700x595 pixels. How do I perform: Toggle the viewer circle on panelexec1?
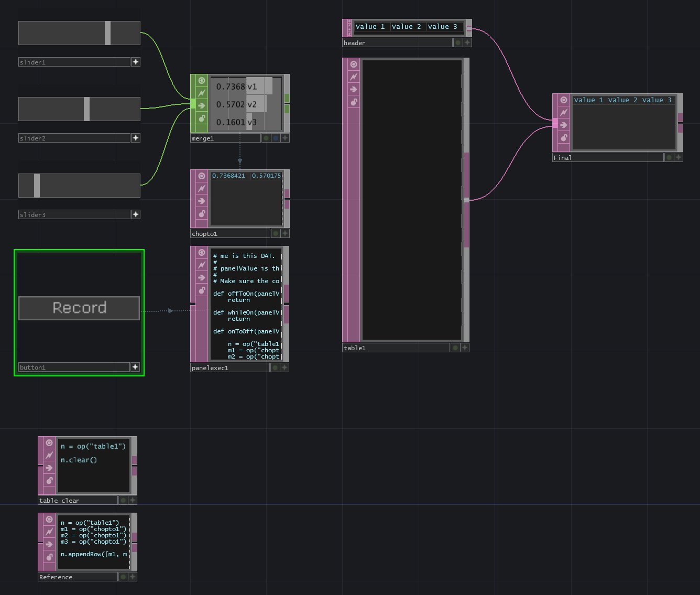202,252
